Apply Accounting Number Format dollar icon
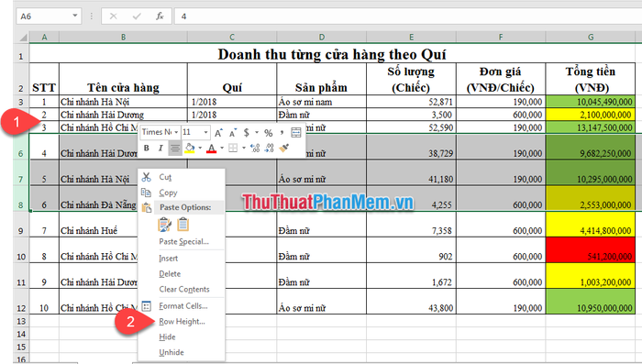This screenshot has height=364, width=642. click(x=247, y=132)
